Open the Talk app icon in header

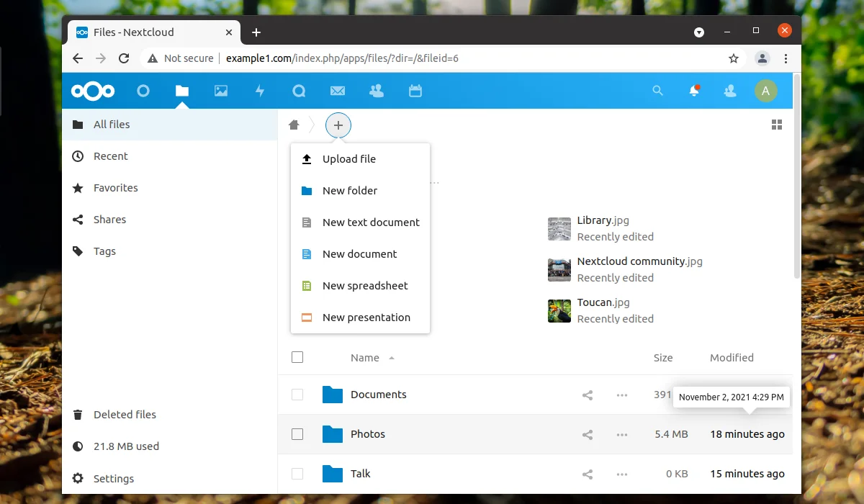299,91
